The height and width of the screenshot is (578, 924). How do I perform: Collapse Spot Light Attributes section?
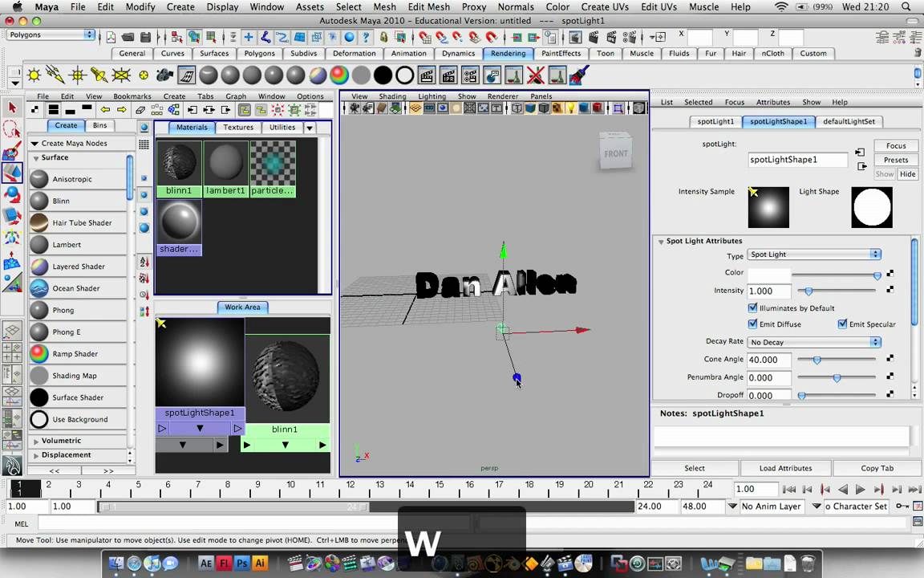tap(661, 241)
